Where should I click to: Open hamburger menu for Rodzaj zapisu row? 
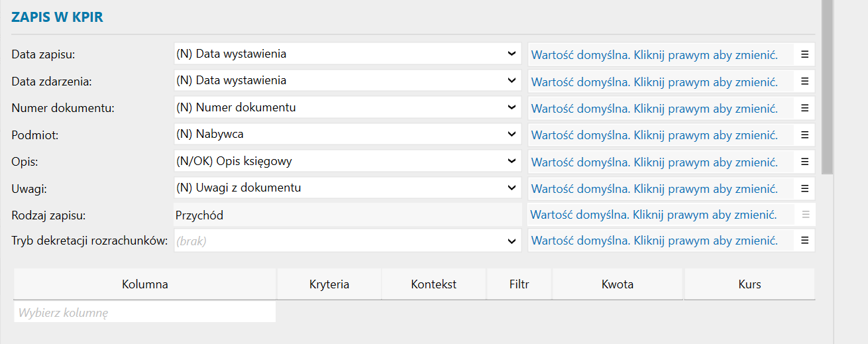805,214
